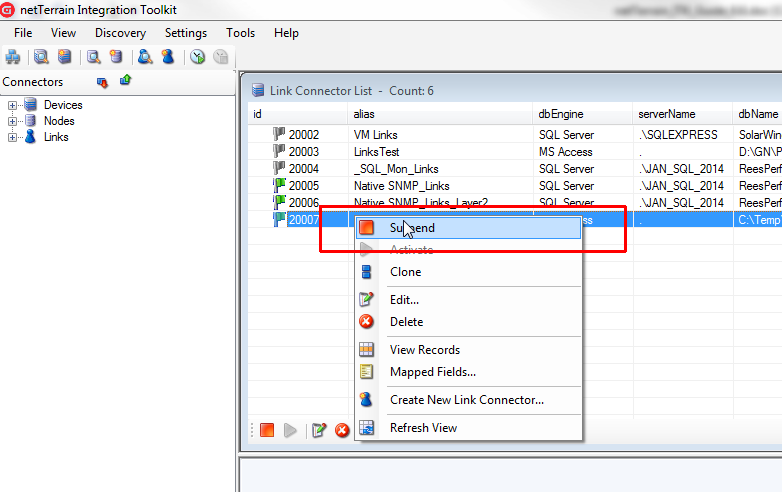Open the Discovery menu

120,33
